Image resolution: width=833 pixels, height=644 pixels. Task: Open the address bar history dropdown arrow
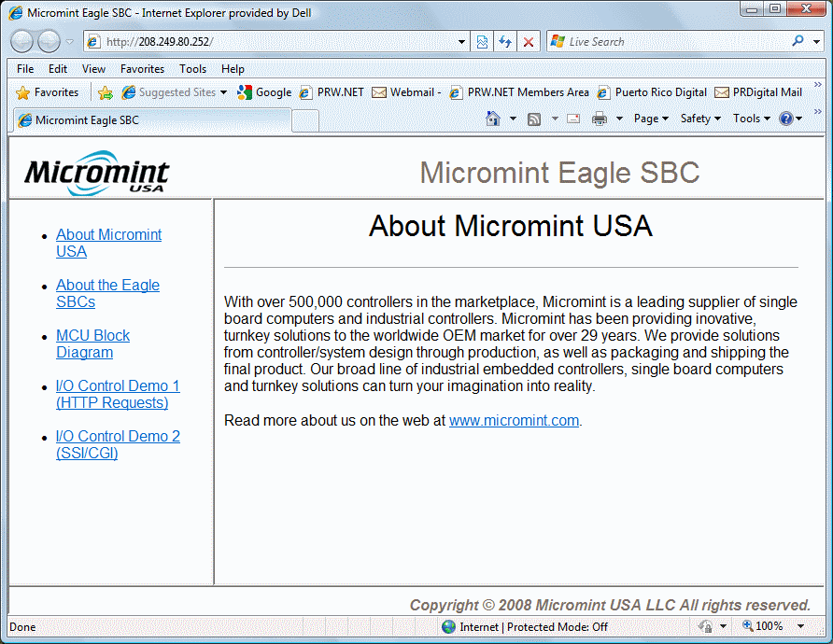pyautogui.click(x=462, y=42)
